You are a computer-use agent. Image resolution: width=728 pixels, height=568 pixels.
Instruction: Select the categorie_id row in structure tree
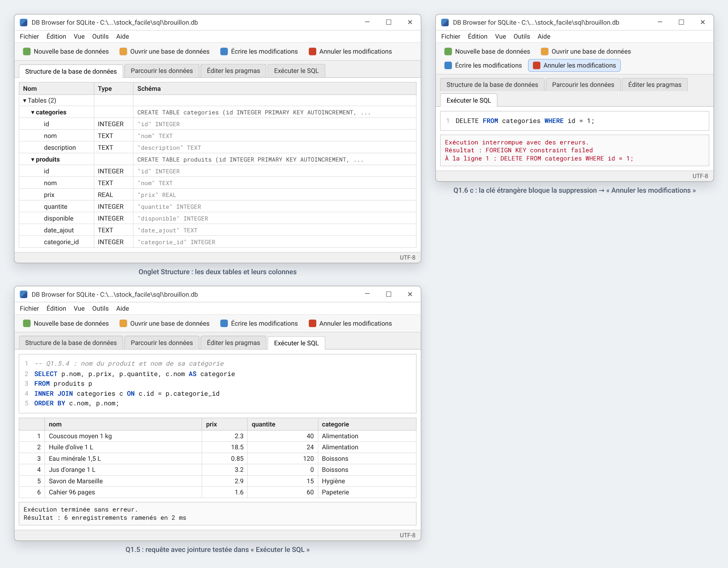click(217, 242)
